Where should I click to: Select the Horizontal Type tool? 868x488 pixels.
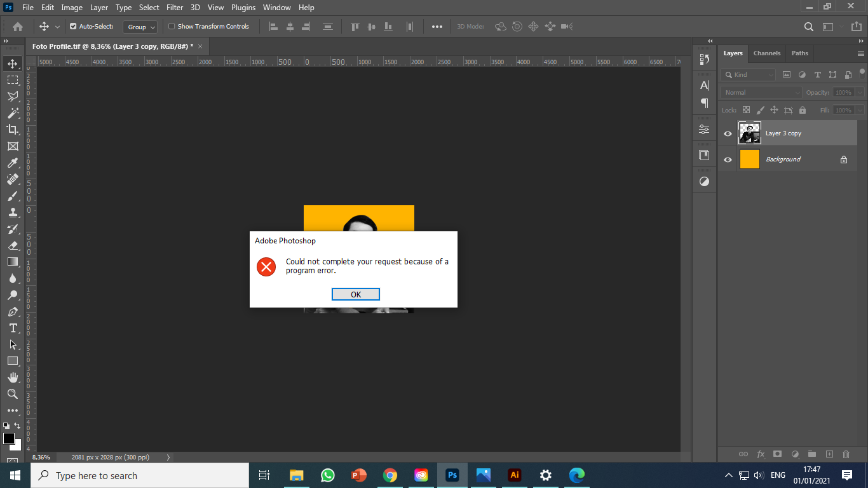click(x=13, y=328)
